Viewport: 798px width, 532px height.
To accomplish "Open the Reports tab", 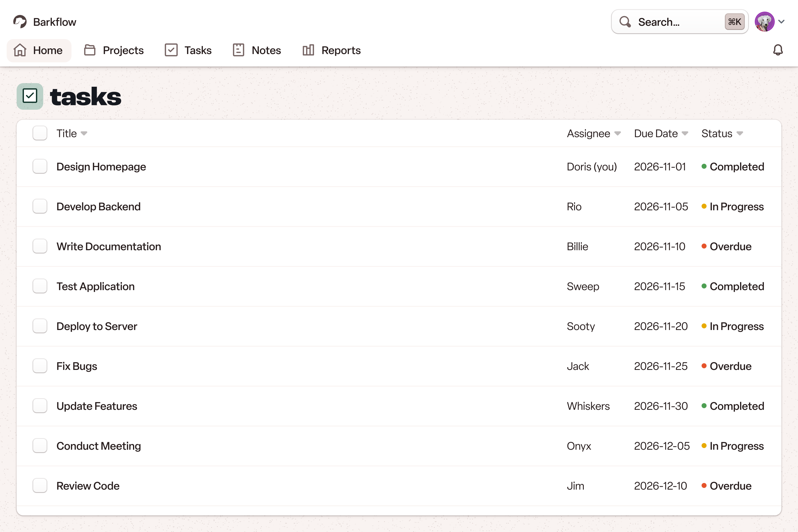I will 331,50.
